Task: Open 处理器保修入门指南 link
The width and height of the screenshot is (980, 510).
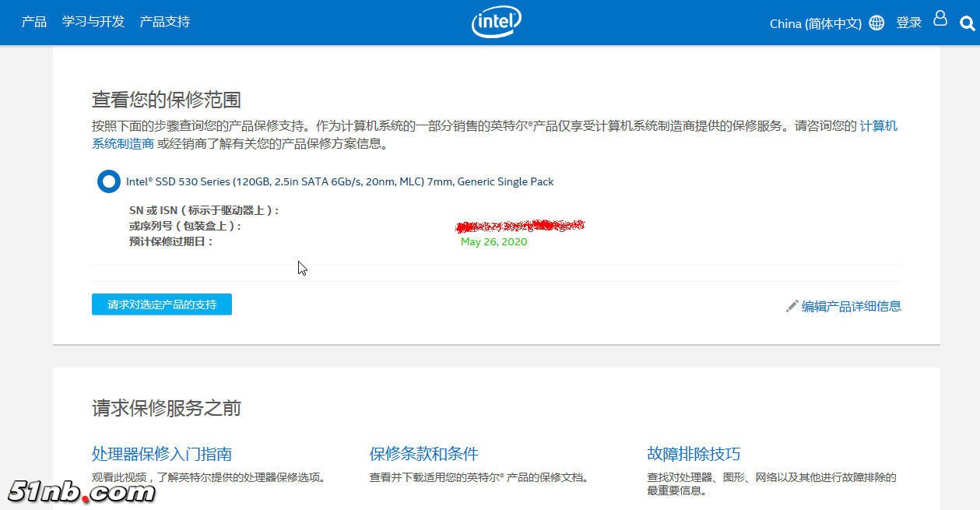Action: coord(162,454)
